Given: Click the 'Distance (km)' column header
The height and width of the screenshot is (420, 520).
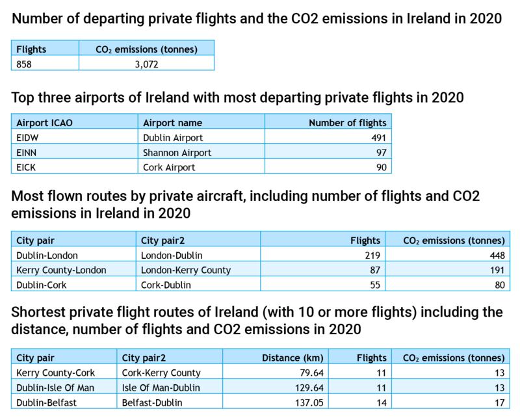Looking at the screenshot, I should [289, 358].
